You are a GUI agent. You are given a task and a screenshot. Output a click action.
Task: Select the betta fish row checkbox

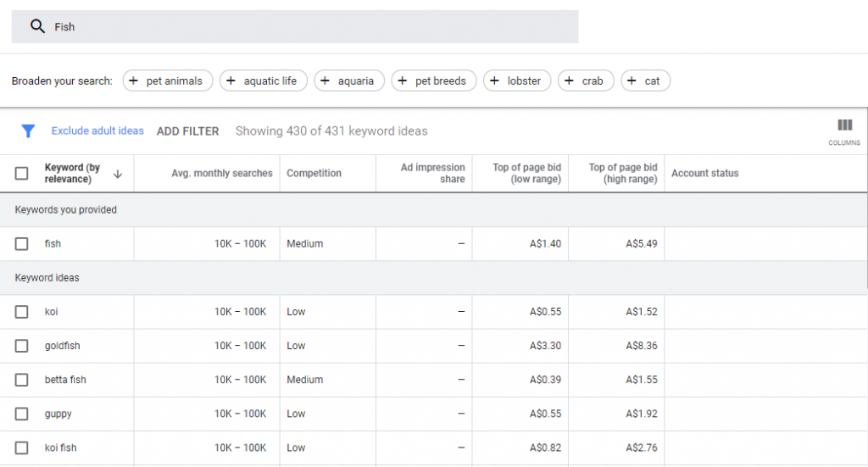(22, 380)
